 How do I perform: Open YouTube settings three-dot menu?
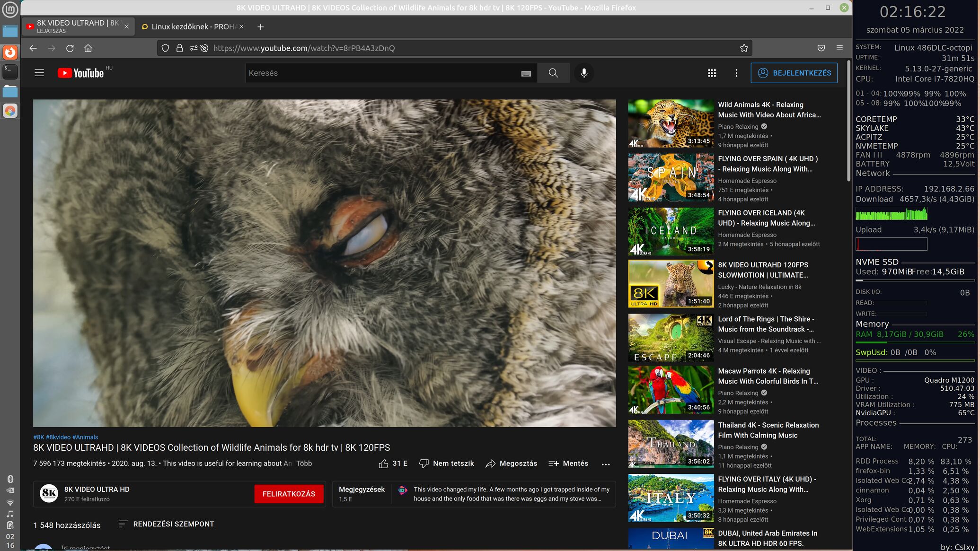coord(736,73)
